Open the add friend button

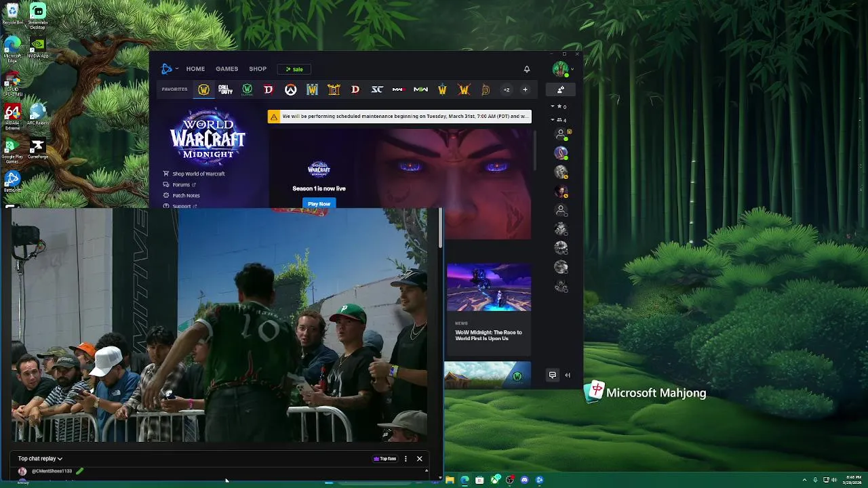(561, 89)
